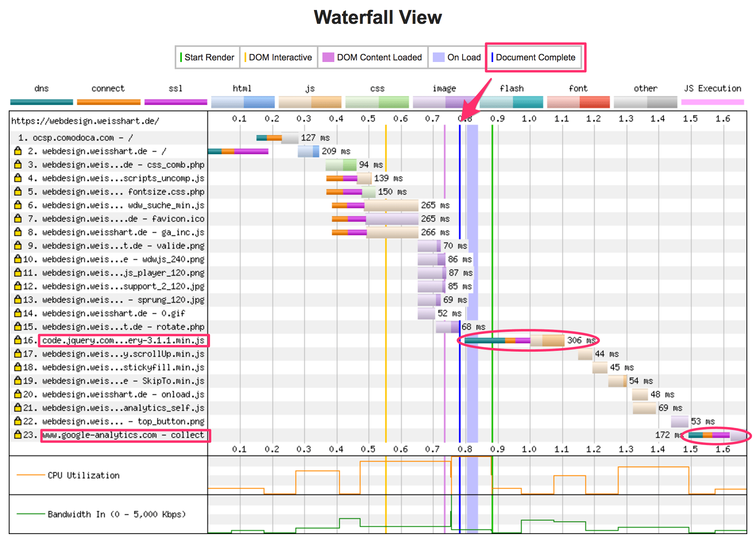
Task: Click the lock icon beside wdw_suche_min.js request
Action: [18, 205]
